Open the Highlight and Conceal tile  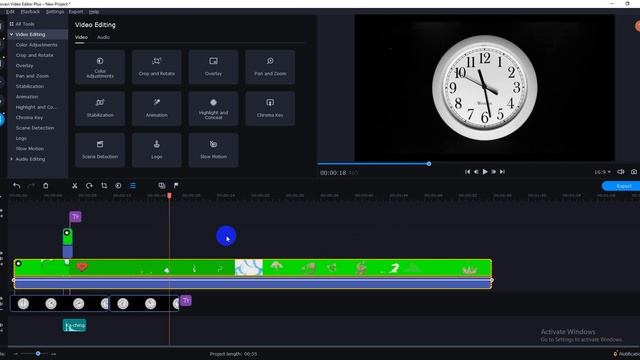click(213, 109)
